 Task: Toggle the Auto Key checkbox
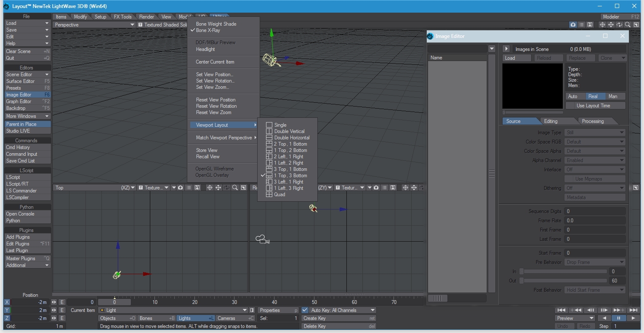coord(305,310)
